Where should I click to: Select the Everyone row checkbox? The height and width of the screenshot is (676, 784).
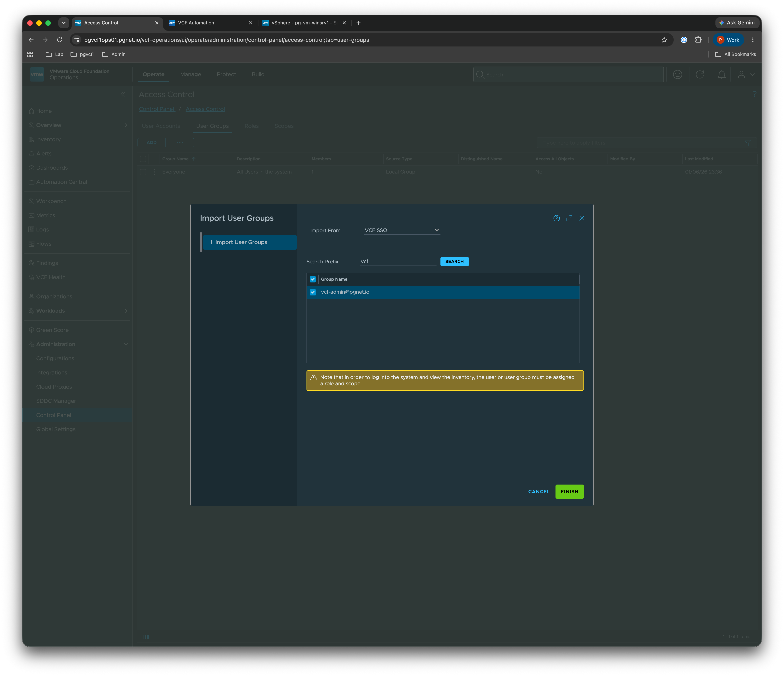tap(143, 172)
